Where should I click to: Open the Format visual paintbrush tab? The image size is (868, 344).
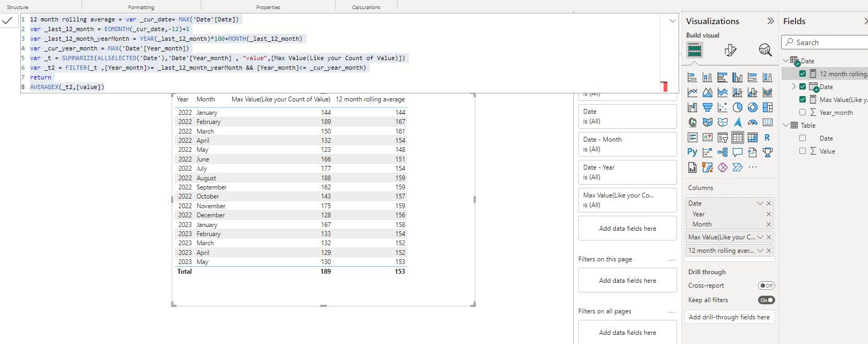click(x=730, y=50)
